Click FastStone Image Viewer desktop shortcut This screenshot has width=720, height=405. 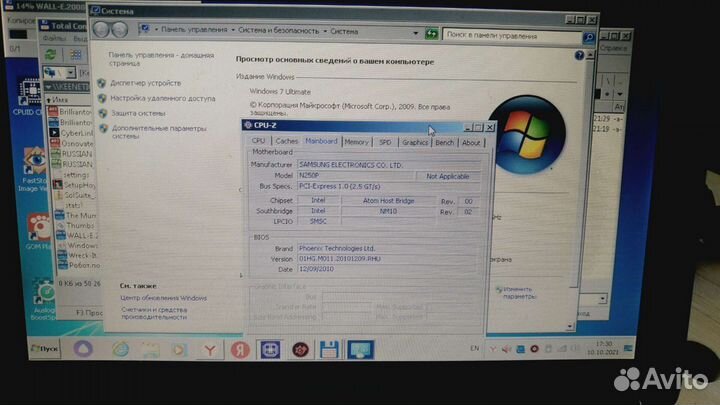(x=32, y=169)
